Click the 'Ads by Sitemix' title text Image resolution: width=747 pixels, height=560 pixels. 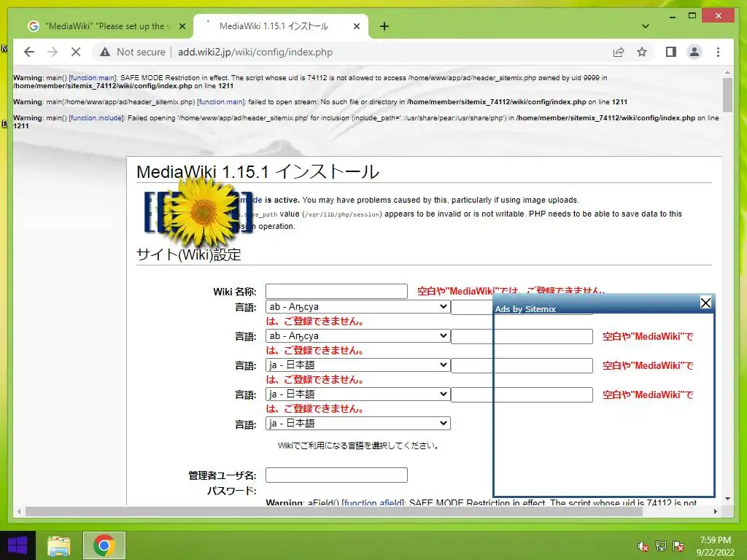(x=525, y=309)
